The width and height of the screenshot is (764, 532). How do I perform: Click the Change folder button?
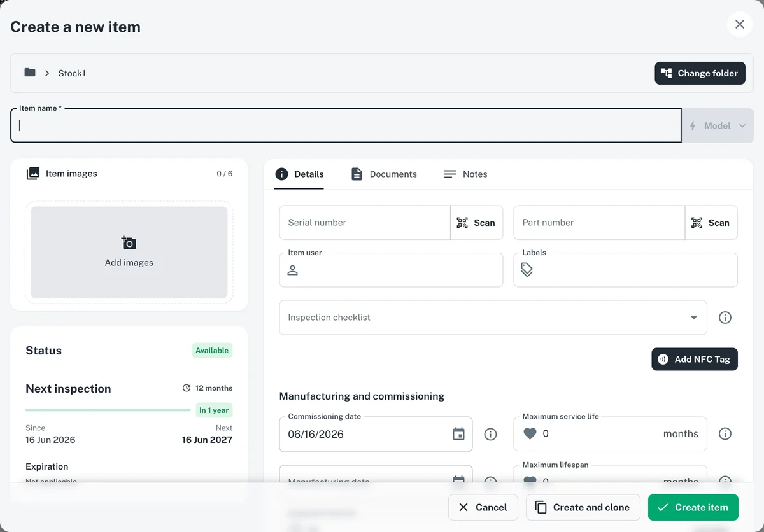700,73
